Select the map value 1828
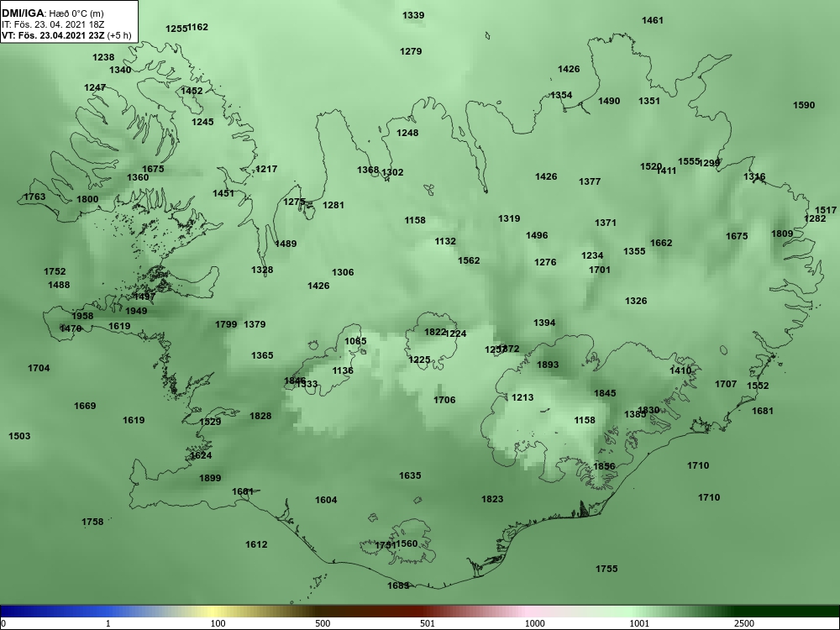This screenshot has height=630, width=840. [260, 417]
